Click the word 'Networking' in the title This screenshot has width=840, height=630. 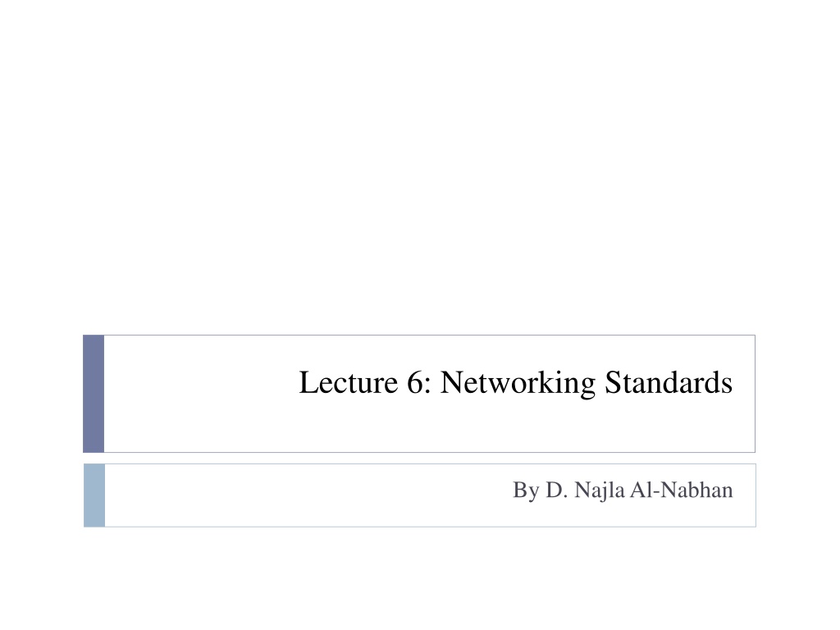(x=518, y=384)
